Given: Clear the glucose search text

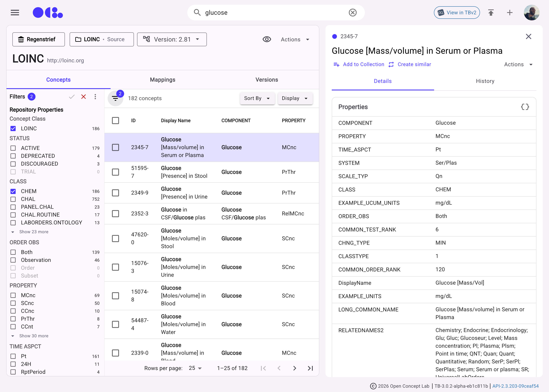Looking at the screenshot, I should [x=353, y=13].
